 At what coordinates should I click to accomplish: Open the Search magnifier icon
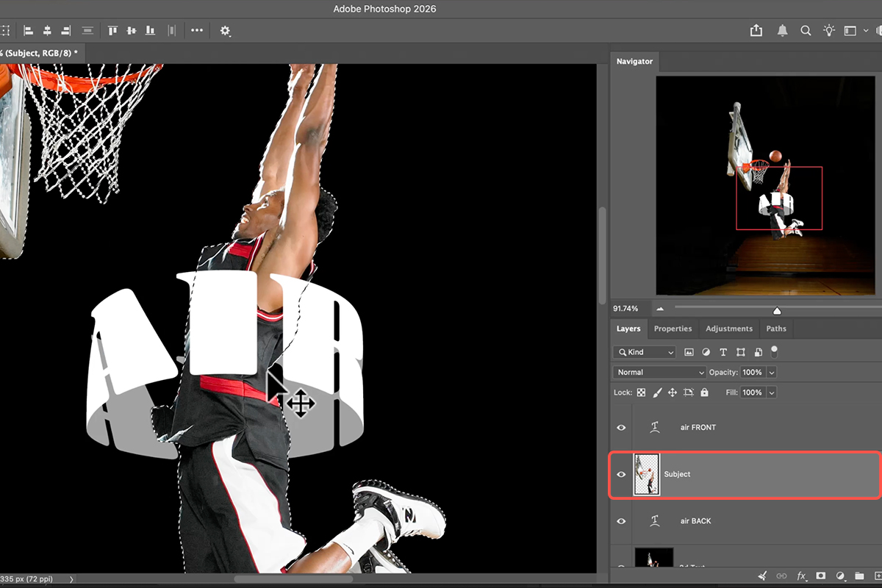806,31
